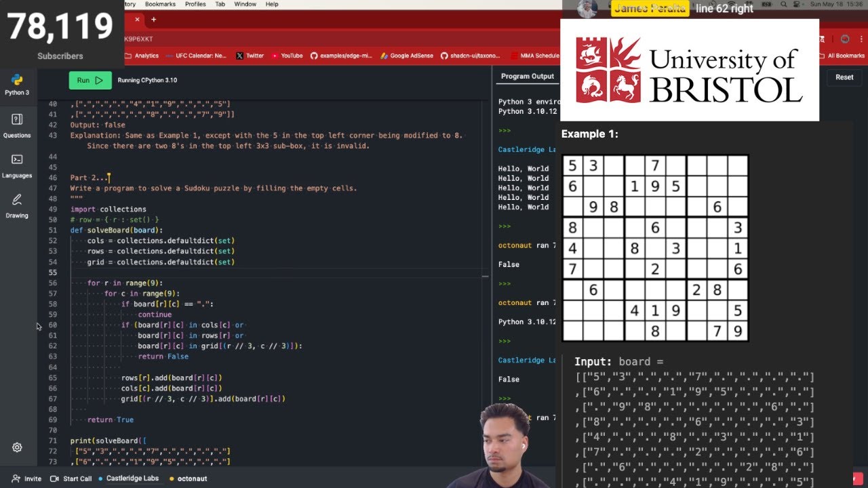Click 'continue' on line 59
This screenshot has height=488, width=868.
coord(155,314)
